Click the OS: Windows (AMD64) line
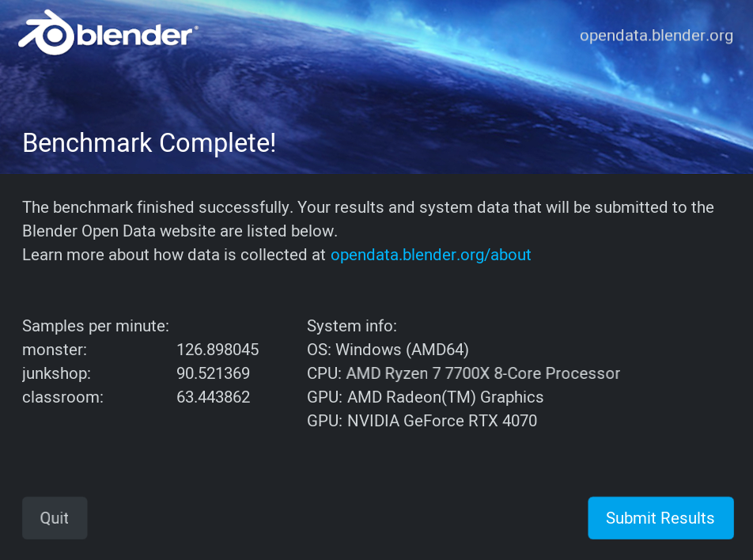This screenshot has width=753, height=560. [388, 350]
